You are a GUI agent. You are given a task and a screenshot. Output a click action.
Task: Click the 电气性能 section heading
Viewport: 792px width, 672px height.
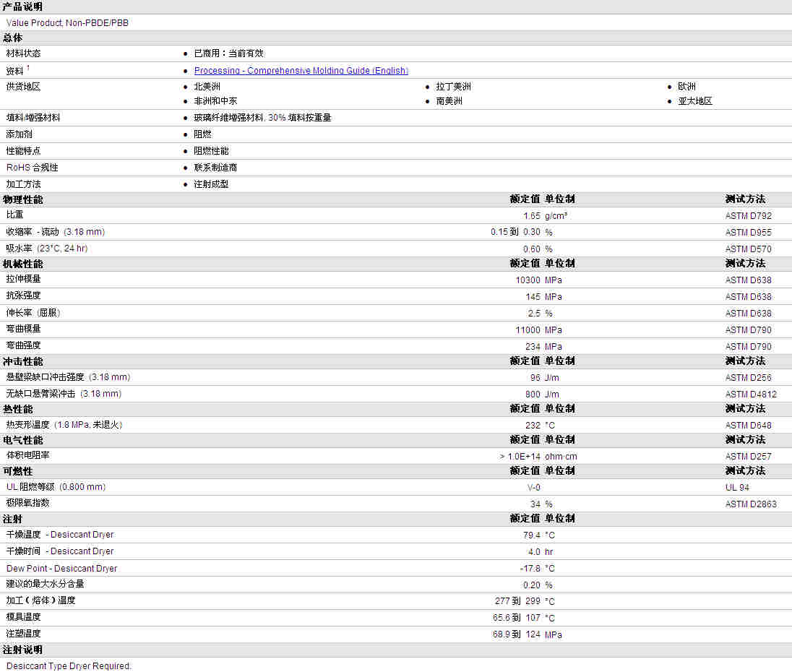click(22, 440)
